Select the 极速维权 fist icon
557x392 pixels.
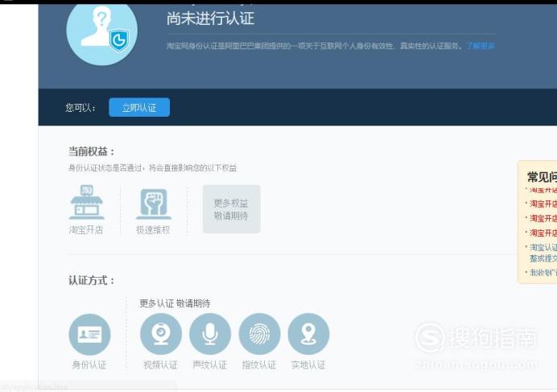[154, 204]
